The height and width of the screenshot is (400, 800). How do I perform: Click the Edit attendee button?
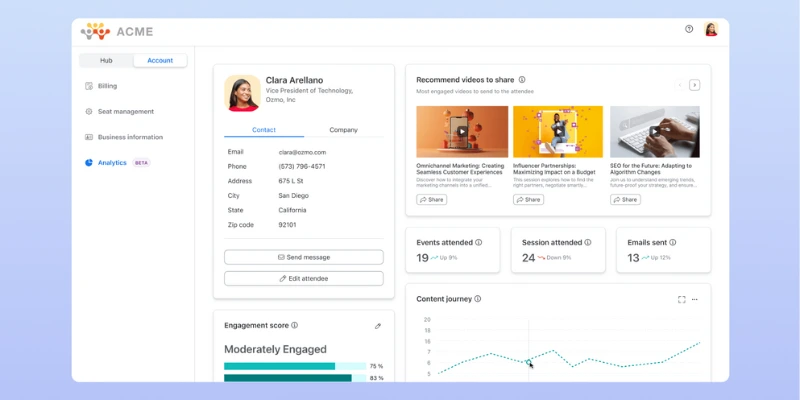pyautogui.click(x=303, y=278)
